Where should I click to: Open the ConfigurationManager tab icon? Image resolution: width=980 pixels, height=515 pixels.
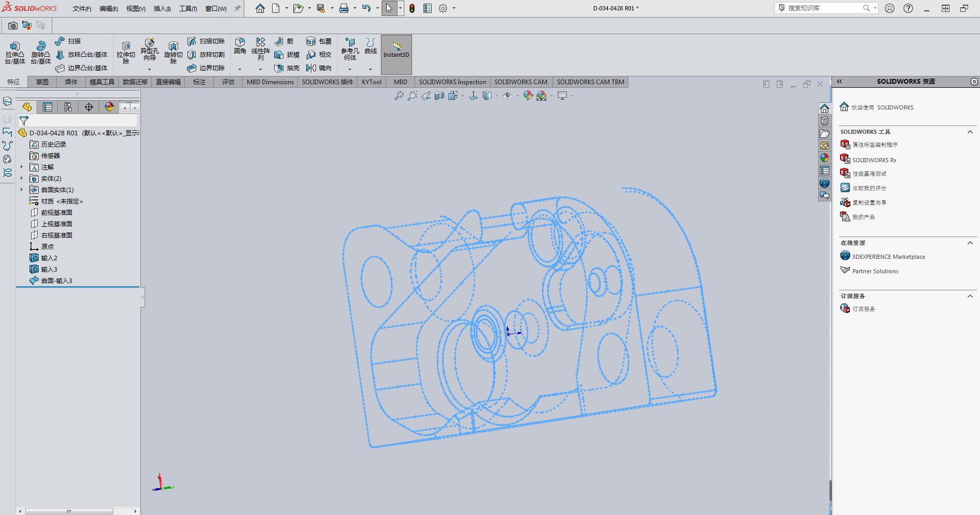tap(68, 107)
